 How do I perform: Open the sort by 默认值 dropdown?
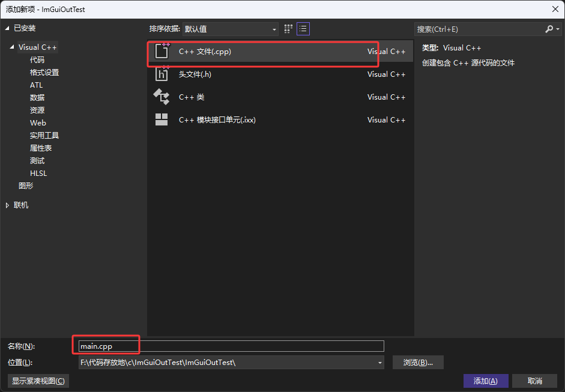pos(230,29)
